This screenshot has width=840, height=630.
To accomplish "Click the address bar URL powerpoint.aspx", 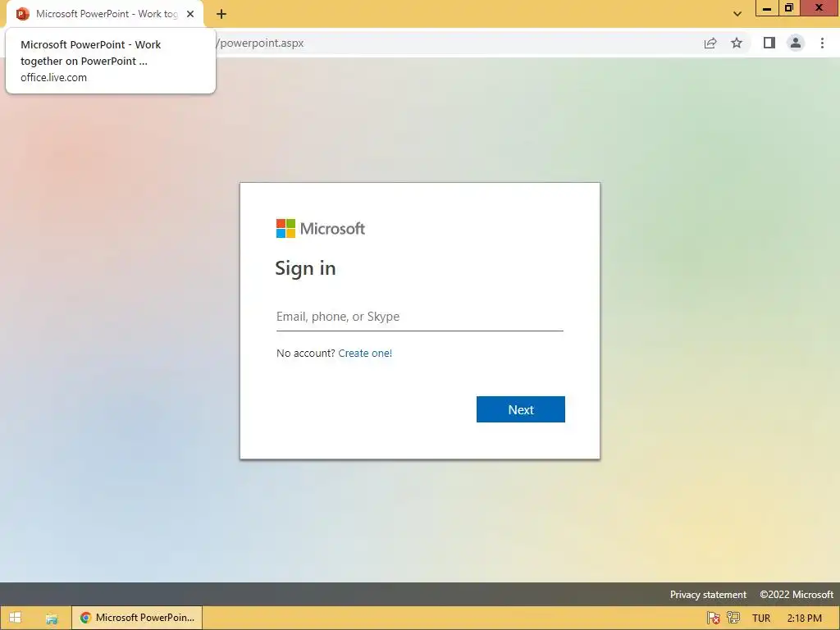I will tap(260, 43).
